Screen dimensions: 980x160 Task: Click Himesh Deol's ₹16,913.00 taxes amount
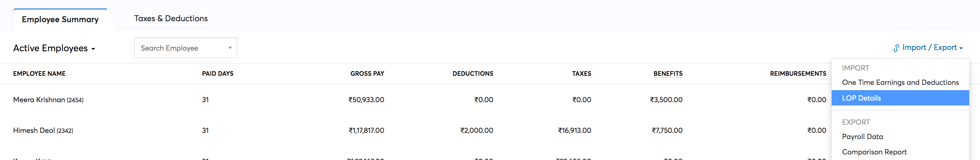pos(574,130)
